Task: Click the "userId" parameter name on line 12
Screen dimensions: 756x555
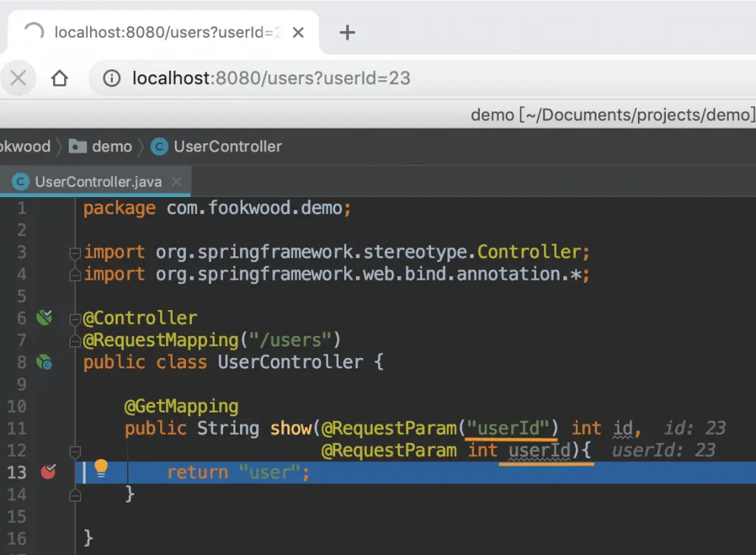Action: [x=540, y=450]
